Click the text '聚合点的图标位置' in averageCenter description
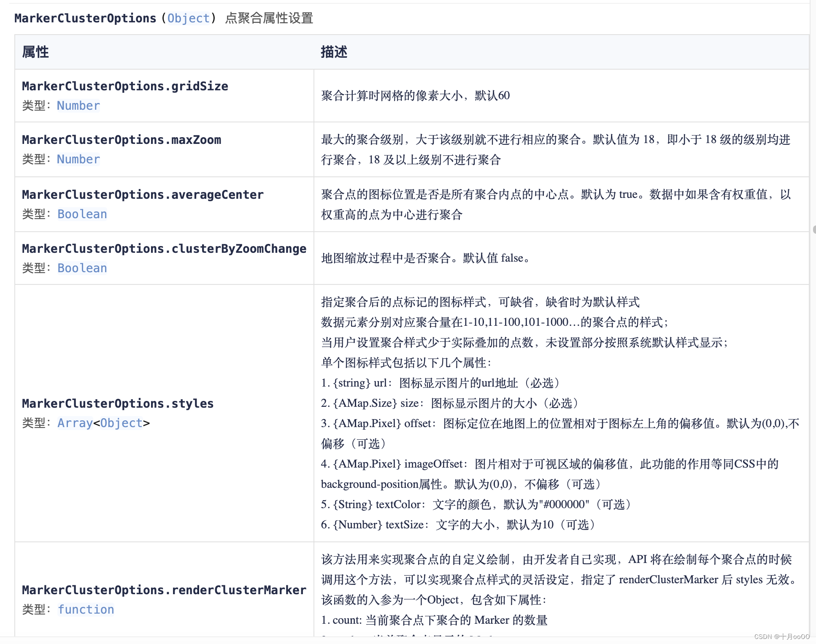The height and width of the screenshot is (644, 816). (368, 195)
